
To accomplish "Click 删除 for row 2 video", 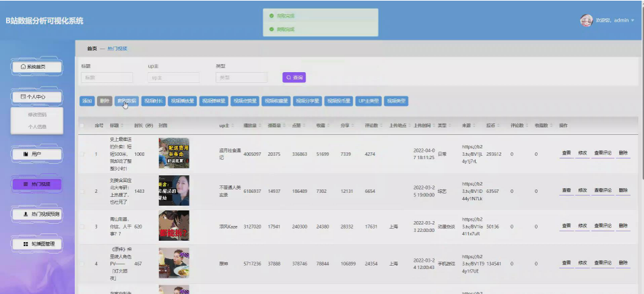I will point(623,190).
